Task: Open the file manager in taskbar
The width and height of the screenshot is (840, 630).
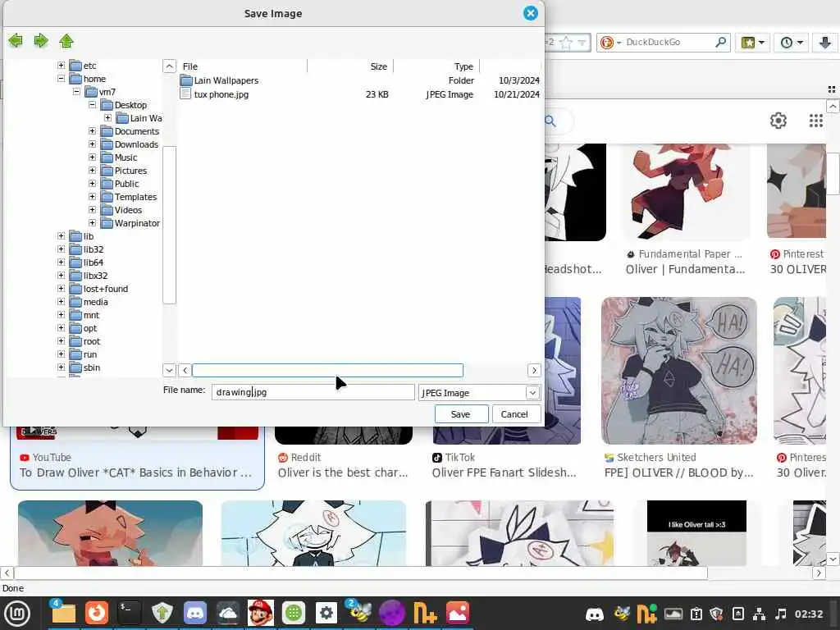Action: (x=63, y=614)
